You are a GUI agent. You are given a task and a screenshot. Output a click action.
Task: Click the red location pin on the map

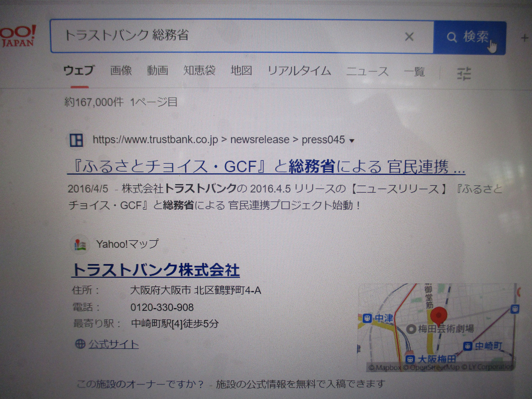point(438,316)
